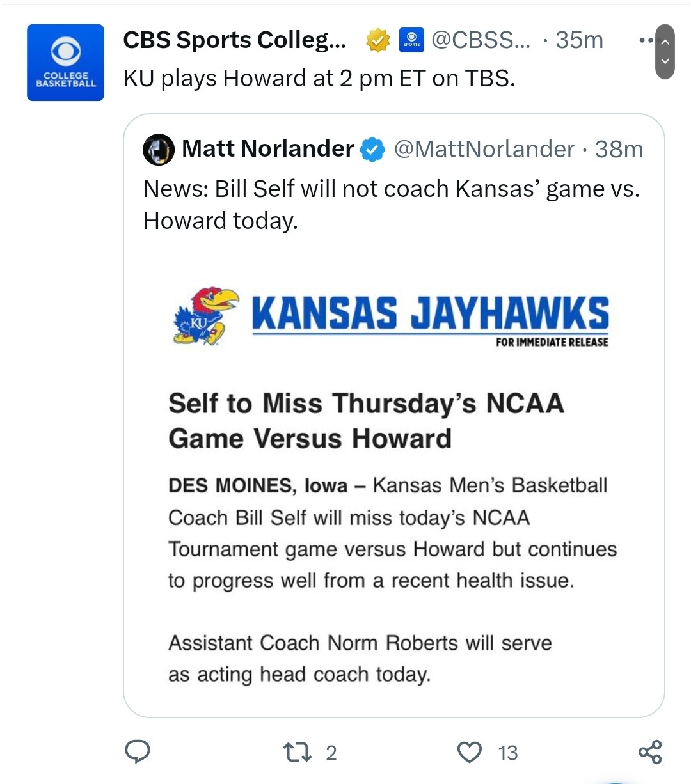
Task: Open the @CBSS... handle link
Action: click(x=481, y=40)
